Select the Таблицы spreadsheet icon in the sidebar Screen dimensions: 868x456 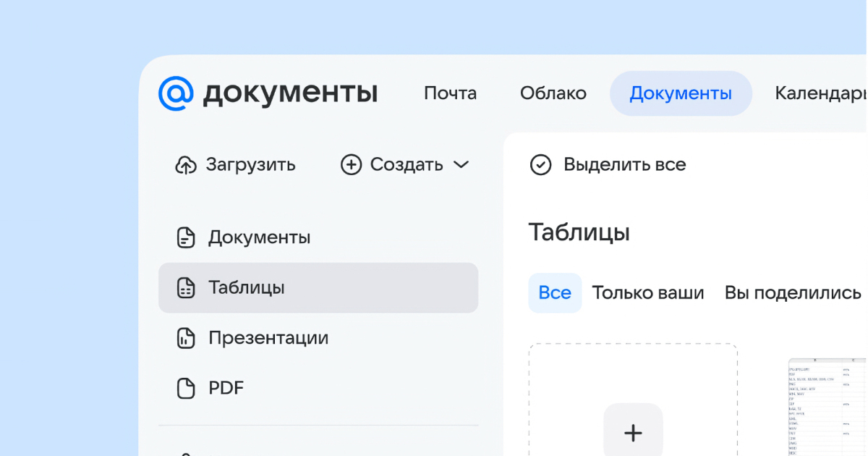pyautogui.click(x=187, y=288)
